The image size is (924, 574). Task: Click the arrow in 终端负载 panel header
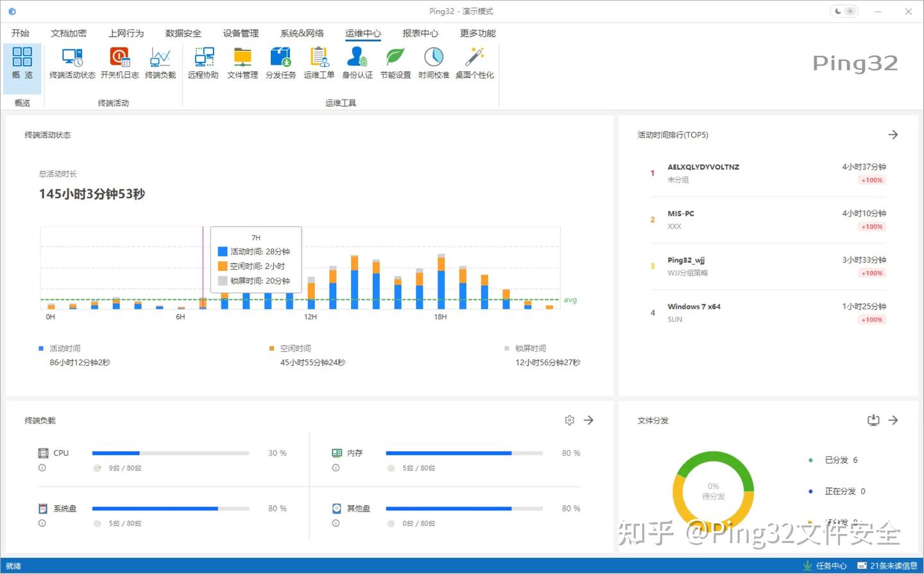(x=588, y=420)
